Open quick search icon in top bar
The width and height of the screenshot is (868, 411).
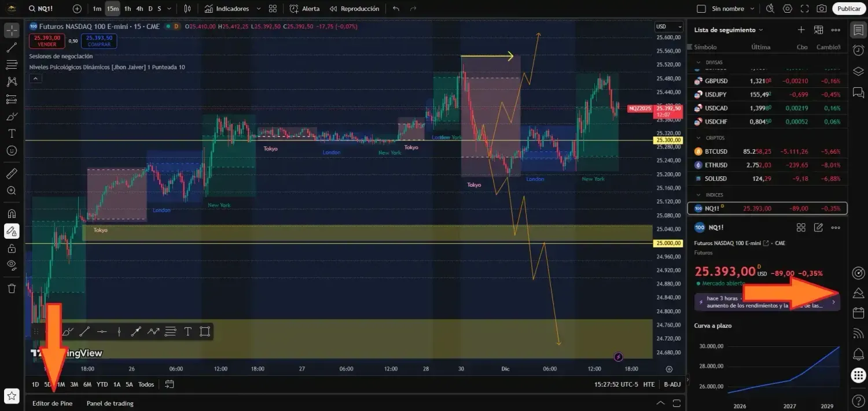770,9
